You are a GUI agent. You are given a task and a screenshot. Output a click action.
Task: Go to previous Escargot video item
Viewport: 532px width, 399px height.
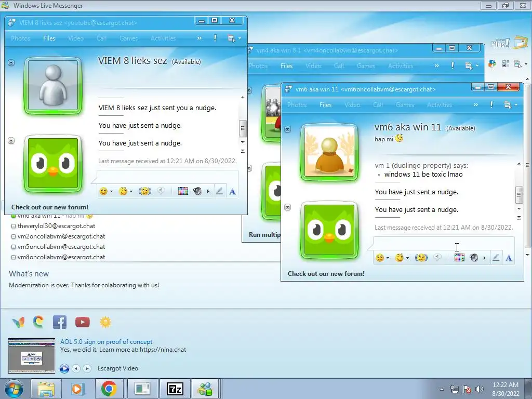(x=76, y=368)
